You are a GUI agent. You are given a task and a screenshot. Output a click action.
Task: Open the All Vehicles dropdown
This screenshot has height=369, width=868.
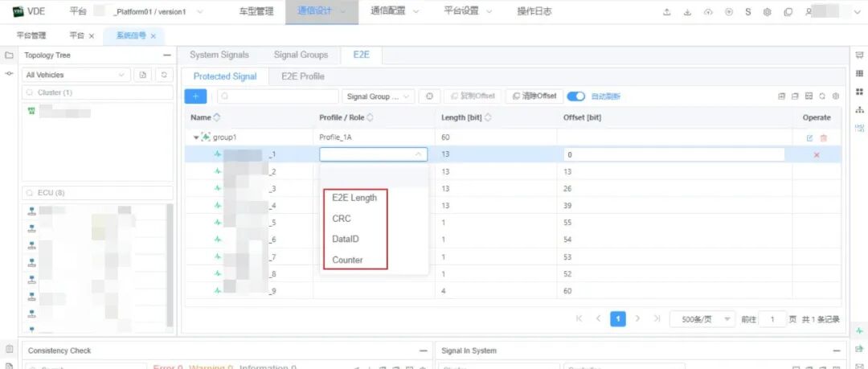click(x=76, y=75)
